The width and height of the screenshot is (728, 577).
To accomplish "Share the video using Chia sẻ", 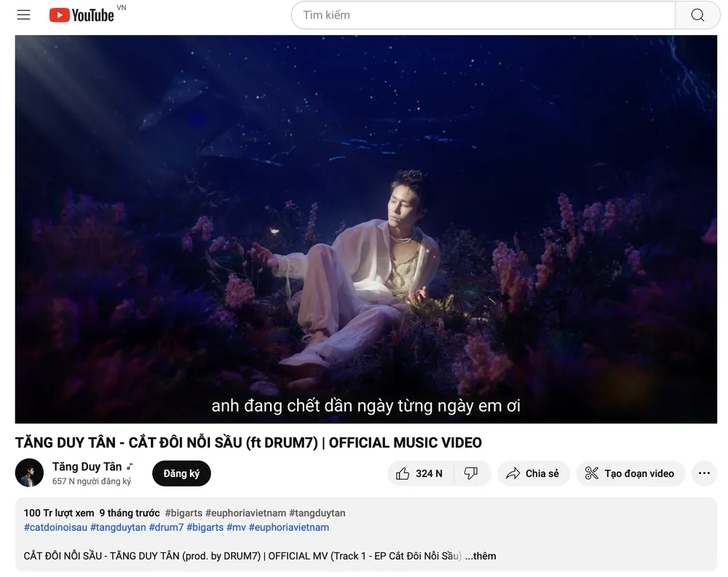I will click(533, 474).
